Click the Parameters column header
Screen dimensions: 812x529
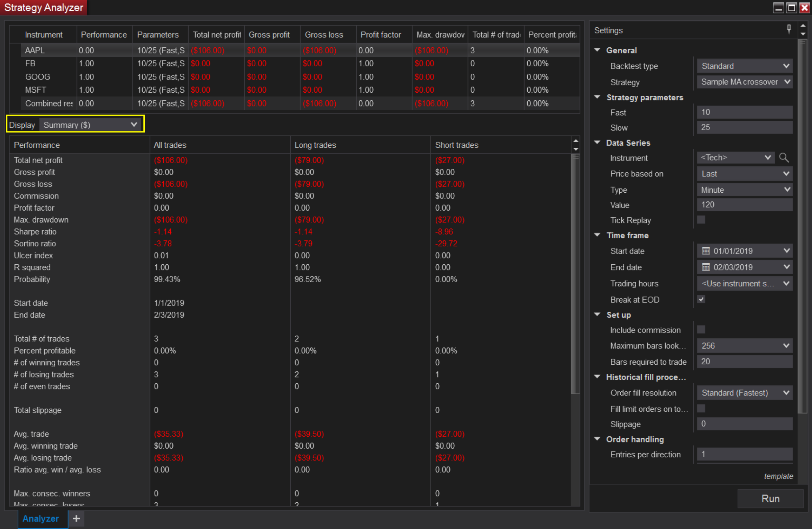[x=160, y=35]
